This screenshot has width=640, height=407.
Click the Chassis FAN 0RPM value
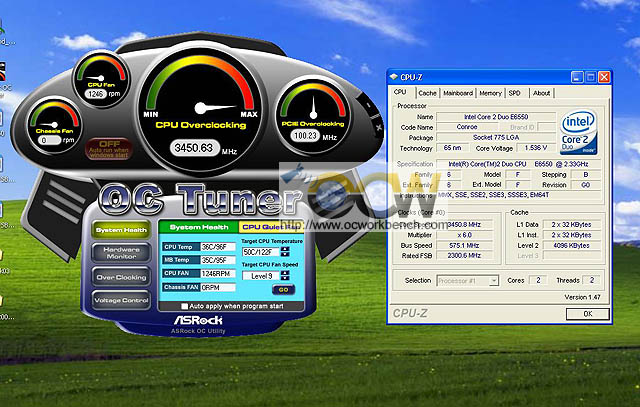click(x=218, y=287)
